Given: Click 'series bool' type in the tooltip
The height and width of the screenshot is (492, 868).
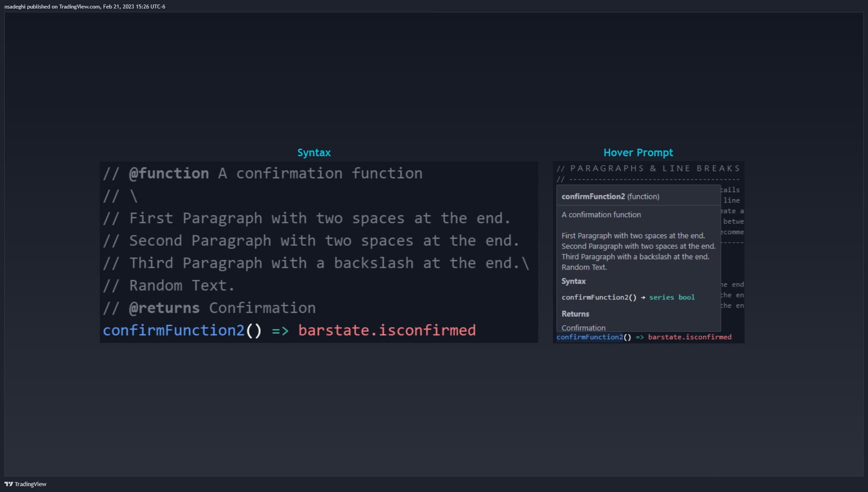Looking at the screenshot, I should pos(672,297).
